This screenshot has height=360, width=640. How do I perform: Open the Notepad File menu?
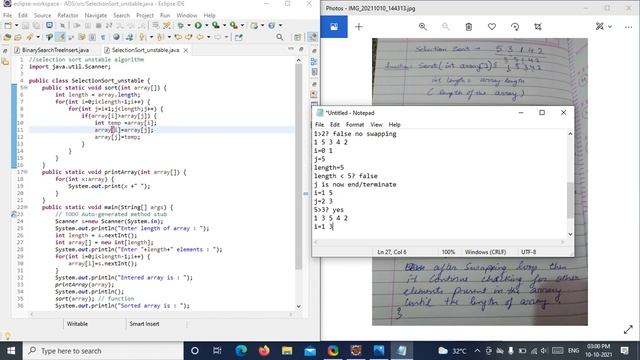pyautogui.click(x=319, y=124)
